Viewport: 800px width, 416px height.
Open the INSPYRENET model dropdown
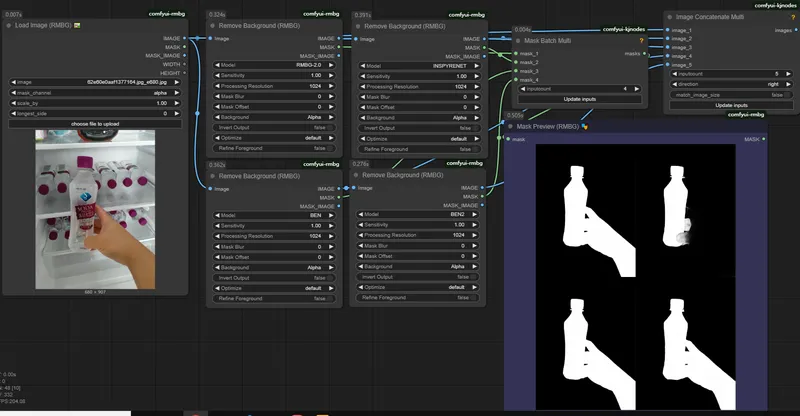418,66
